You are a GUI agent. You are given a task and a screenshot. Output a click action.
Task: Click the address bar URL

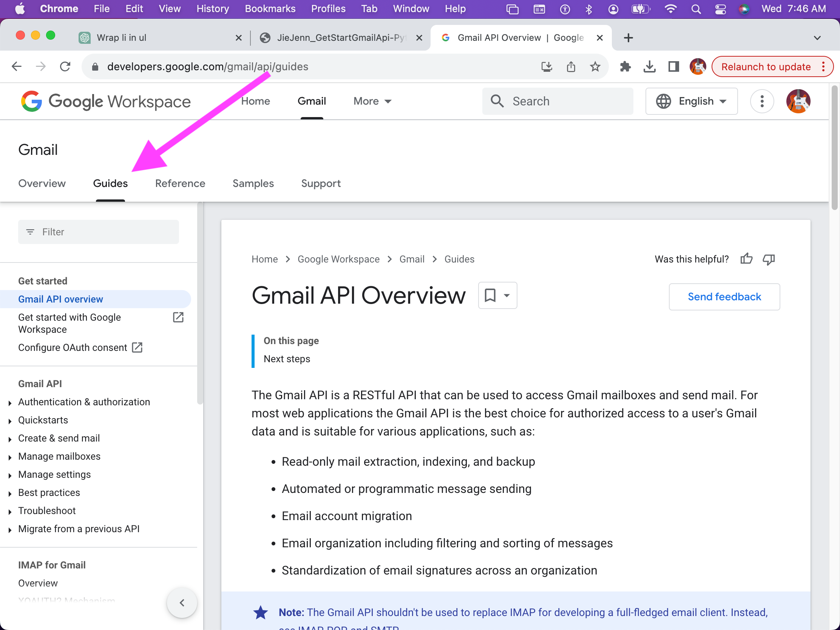(207, 67)
